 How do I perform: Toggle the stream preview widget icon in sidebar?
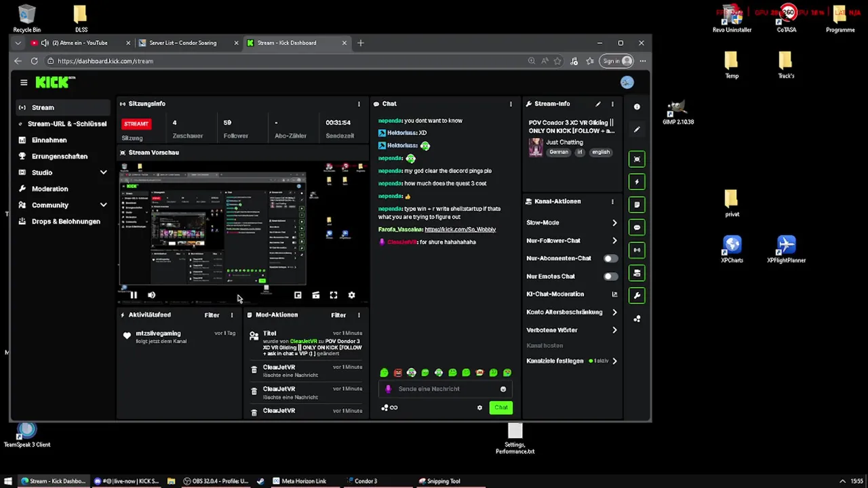click(637, 159)
